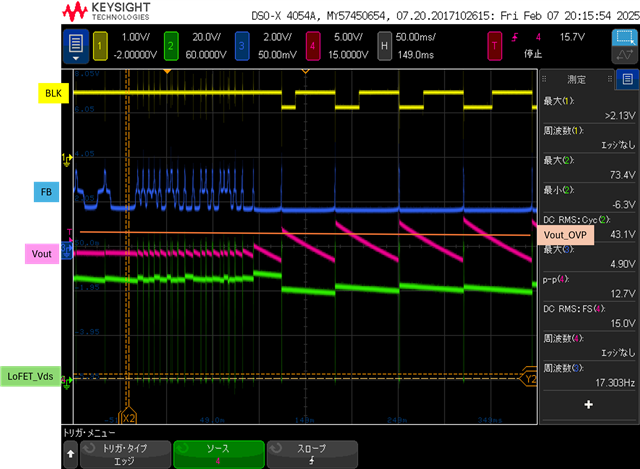640x469 pixels.
Task: Select channel 2 green button
Action: pyautogui.click(x=171, y=46)
